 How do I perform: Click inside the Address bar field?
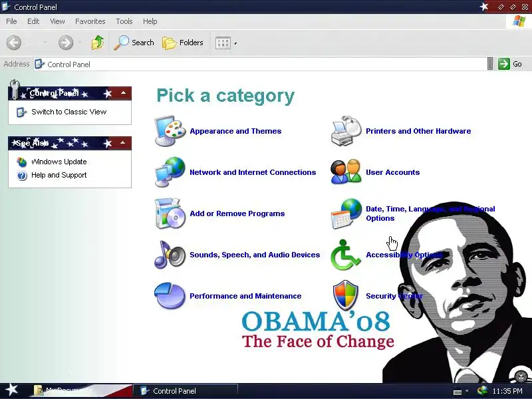point(260,64)
